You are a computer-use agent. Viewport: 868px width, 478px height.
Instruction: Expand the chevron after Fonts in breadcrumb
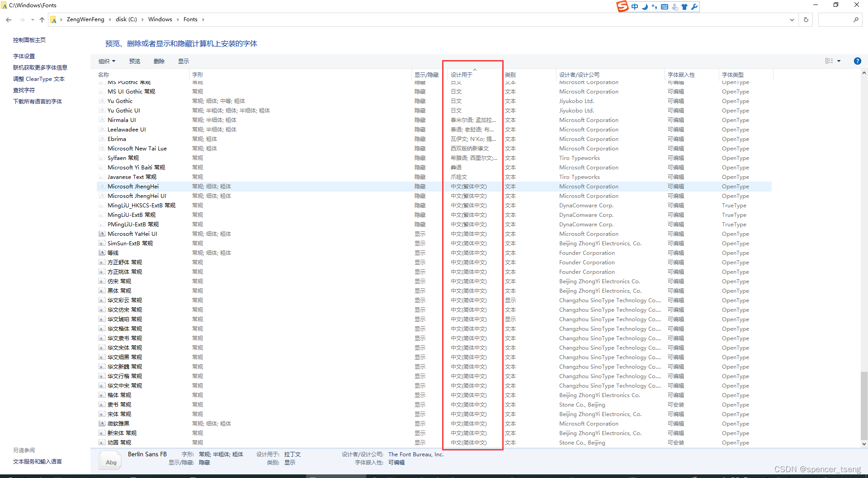click(203, 19)
